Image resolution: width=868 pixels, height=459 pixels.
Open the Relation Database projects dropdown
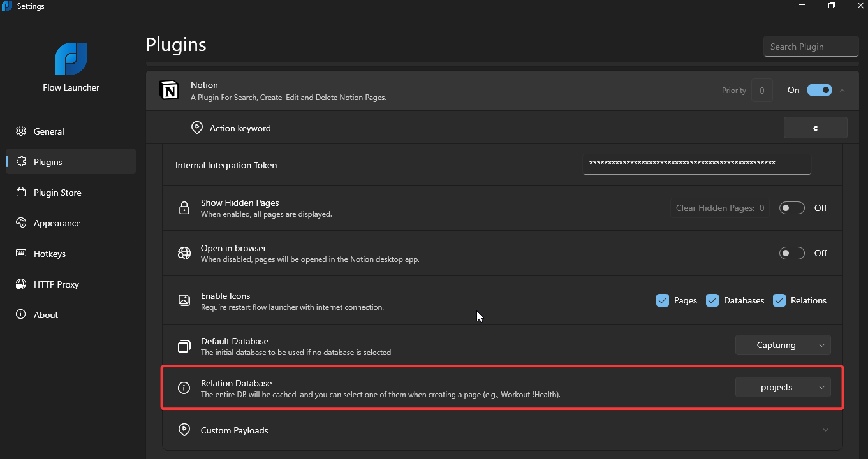point(783,387)
